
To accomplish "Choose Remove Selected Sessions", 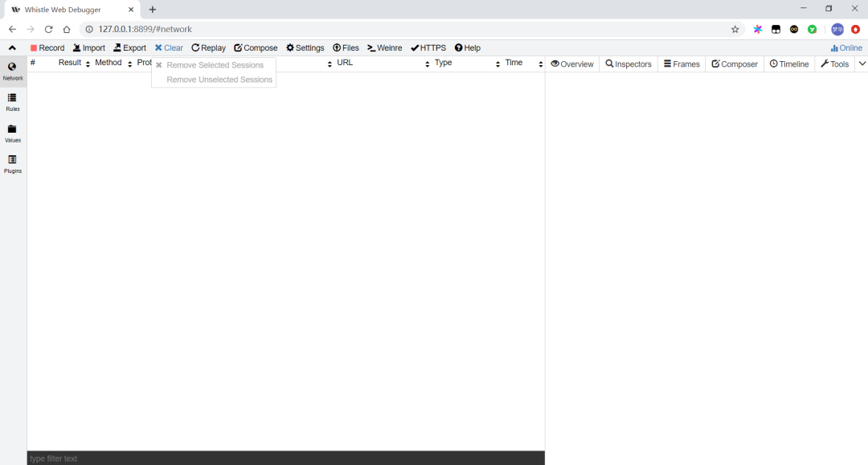I will pyautogui.click(x=214, y=65).
